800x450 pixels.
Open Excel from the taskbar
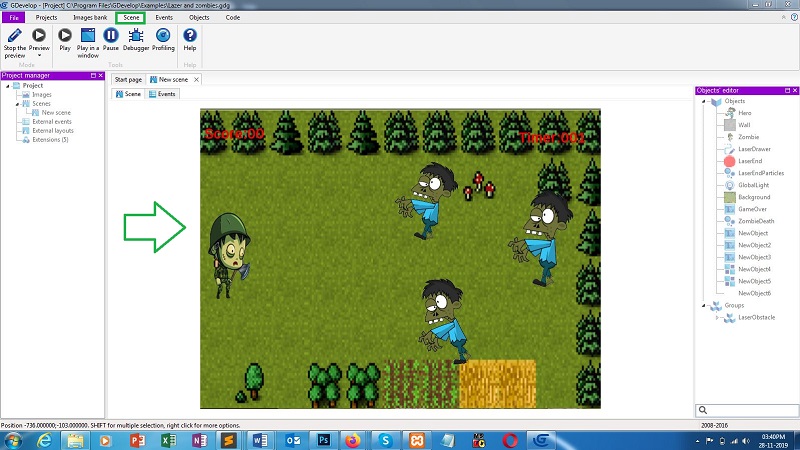pyautogui.click(x=168, y=440)
